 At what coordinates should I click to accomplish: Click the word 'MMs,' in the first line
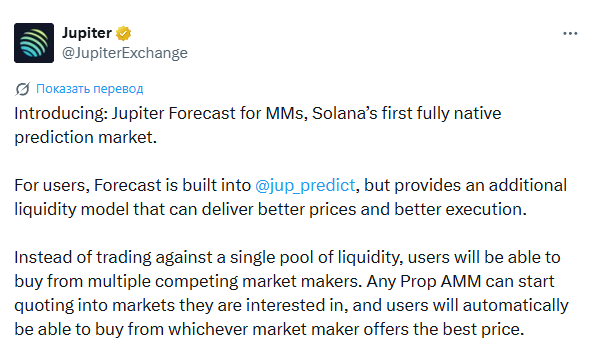tap(287, 113)
